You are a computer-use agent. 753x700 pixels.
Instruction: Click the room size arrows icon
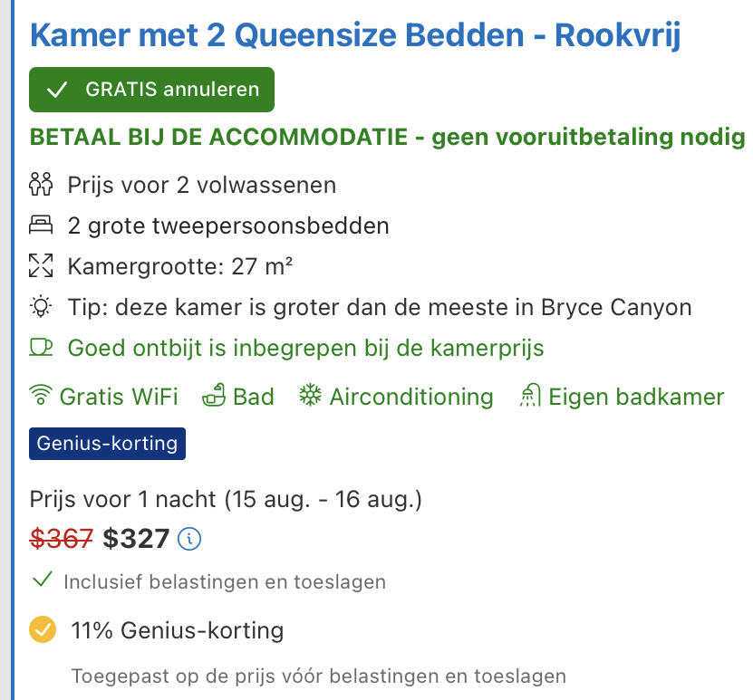pyautogui.click(x=42, y=266)
